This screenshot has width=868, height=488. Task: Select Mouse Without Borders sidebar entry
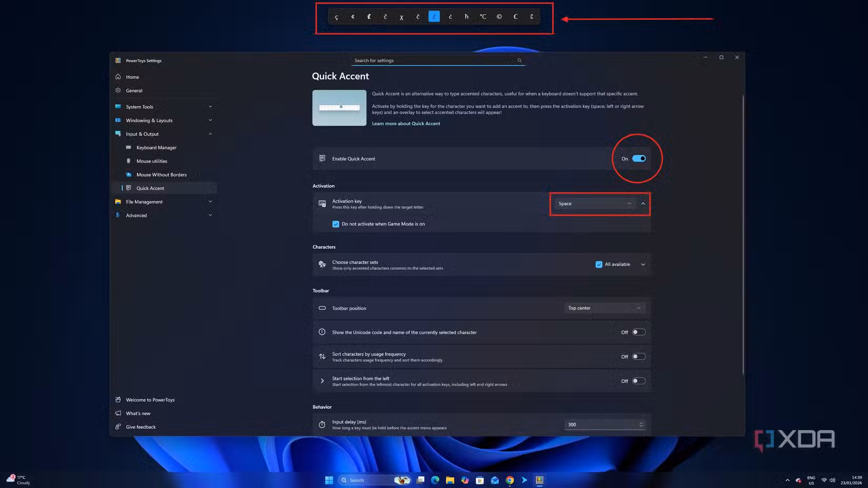[x=161, y=175]
